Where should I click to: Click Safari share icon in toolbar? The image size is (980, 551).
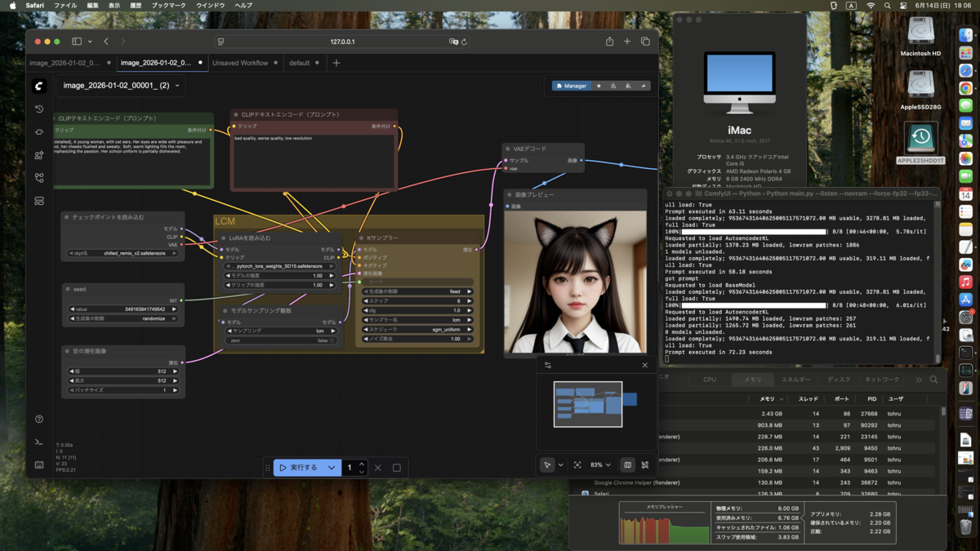pyautogui.click(x=609, y=42)
